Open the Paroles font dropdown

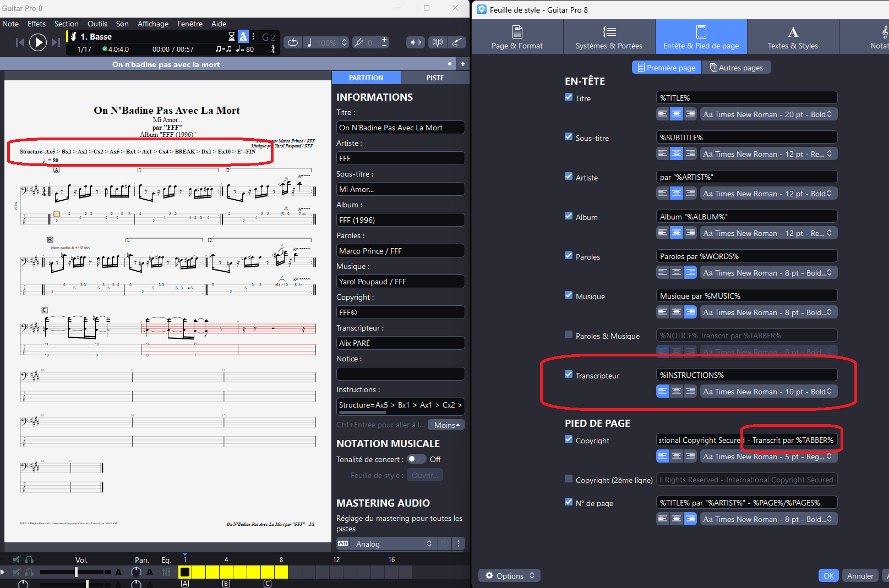(768, 272)
